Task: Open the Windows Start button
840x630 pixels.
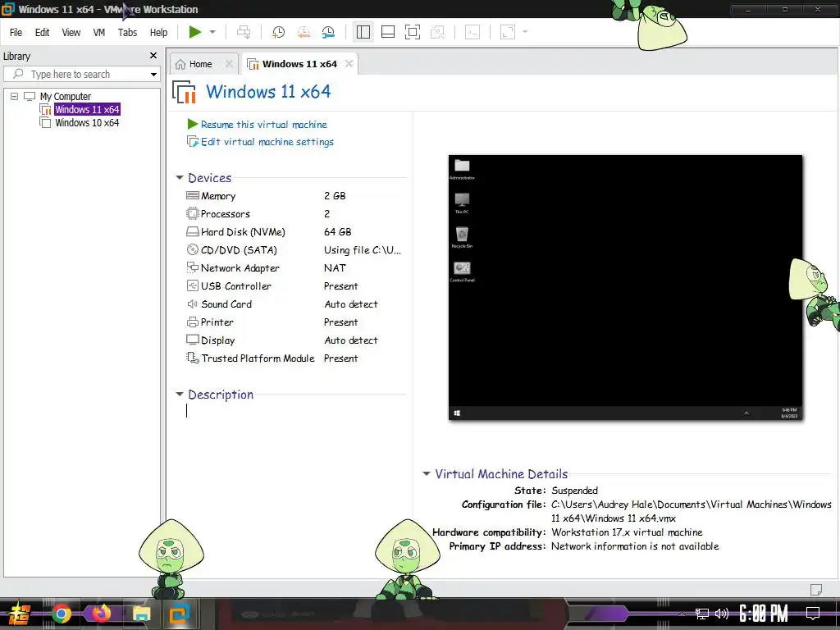Action: tap(20, 614)
